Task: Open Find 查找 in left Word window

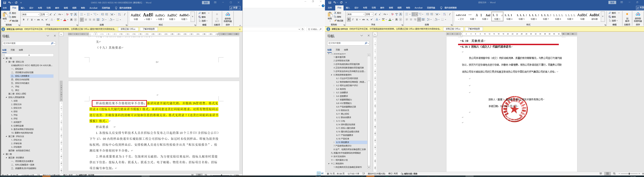Action: (202, 13)
